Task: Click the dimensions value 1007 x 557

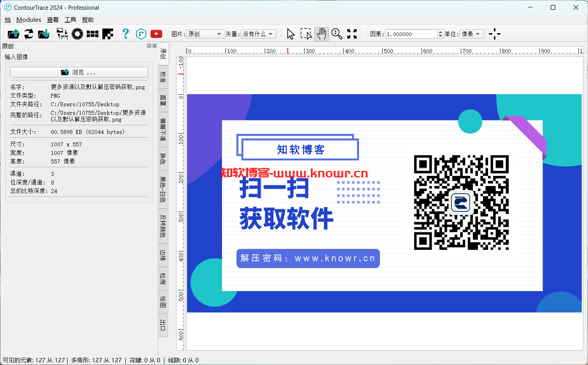Action: 66,144
